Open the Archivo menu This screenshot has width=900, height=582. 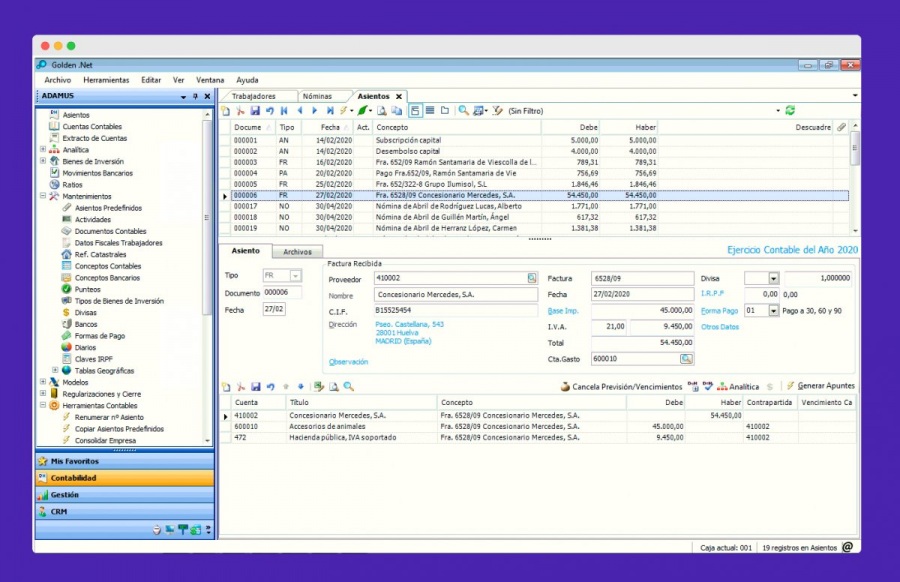(x=57, y=80)
